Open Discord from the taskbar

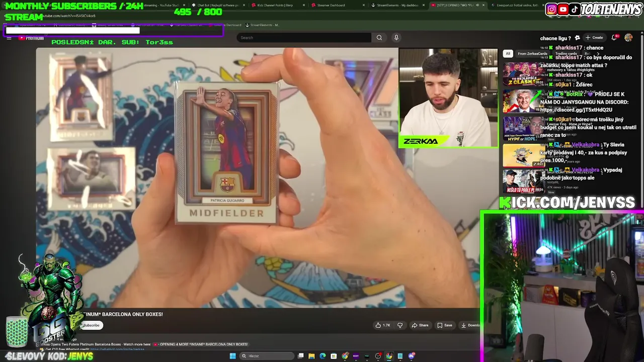(411, 356)
